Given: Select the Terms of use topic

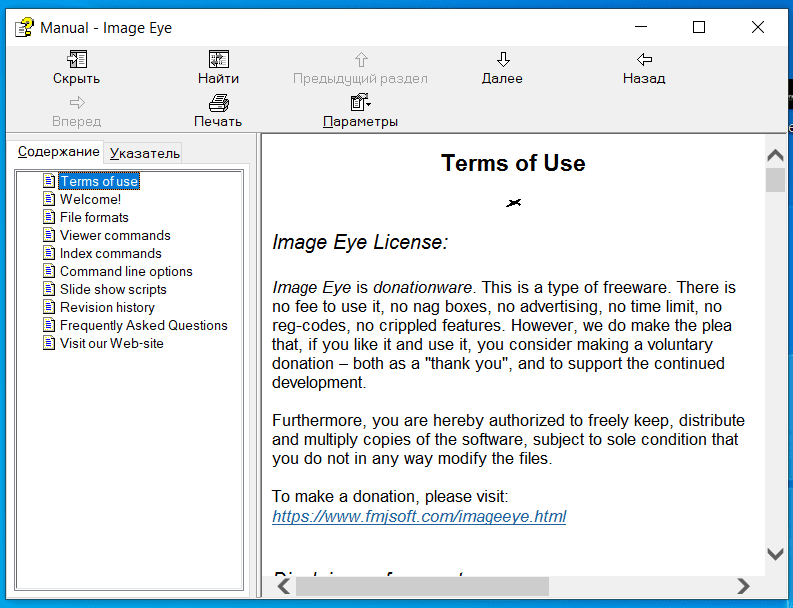Looking at the screenshot, I should coord(99,181).
